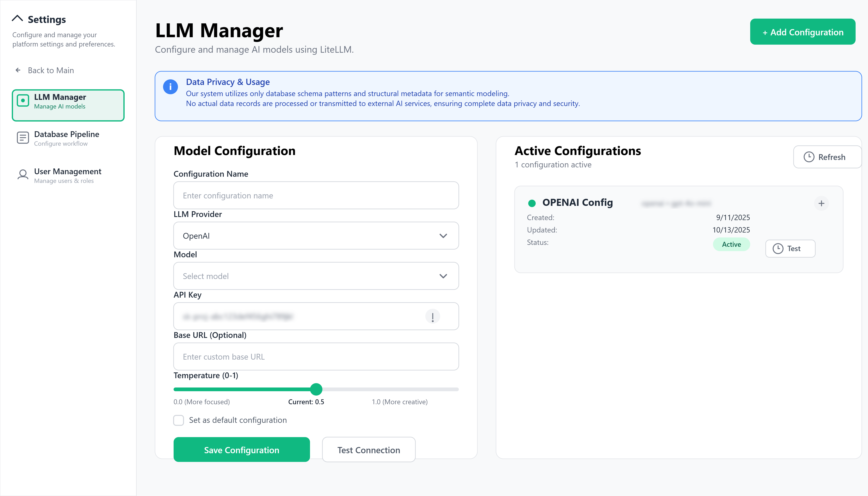The width and height of the screenshot is (868, 496).
Task: Click the unfilled grey part of Temperature slider track
Action: [390, 389]
